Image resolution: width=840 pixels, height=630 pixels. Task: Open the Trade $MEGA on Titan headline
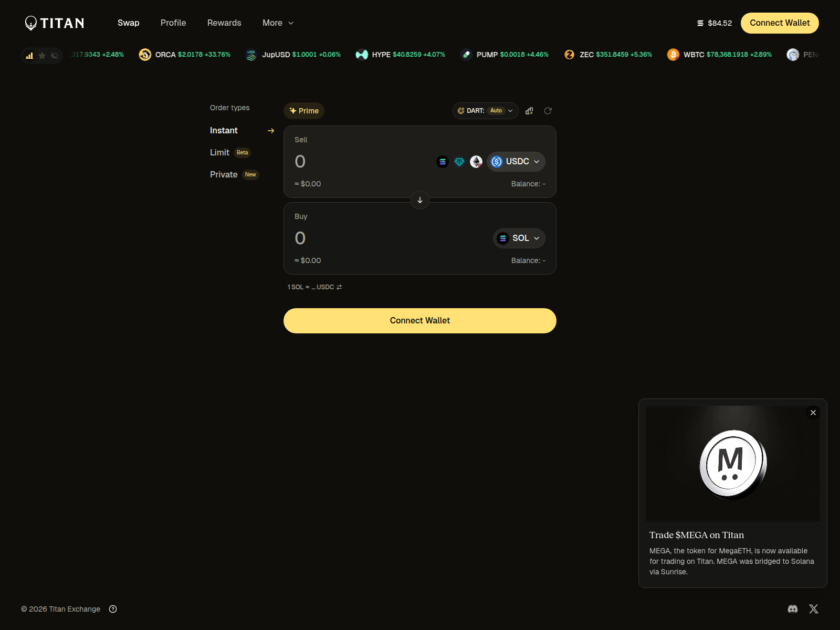point(697,535)
